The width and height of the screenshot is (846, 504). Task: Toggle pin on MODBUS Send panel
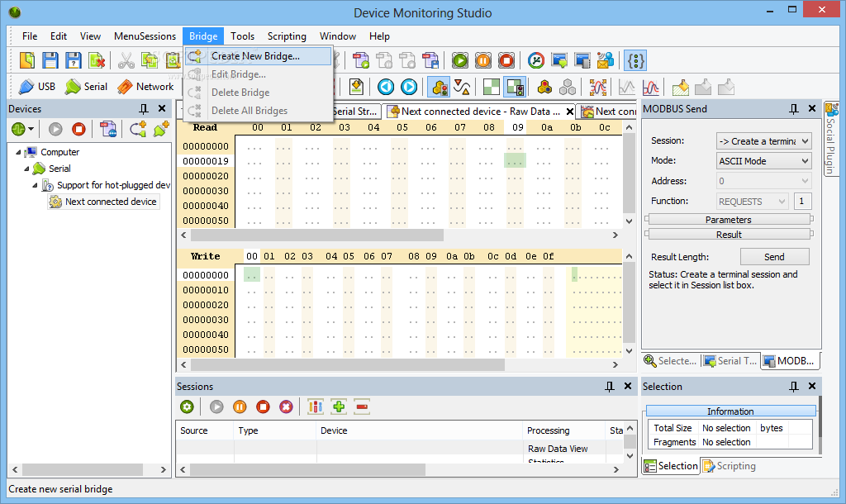coord(794,109)
